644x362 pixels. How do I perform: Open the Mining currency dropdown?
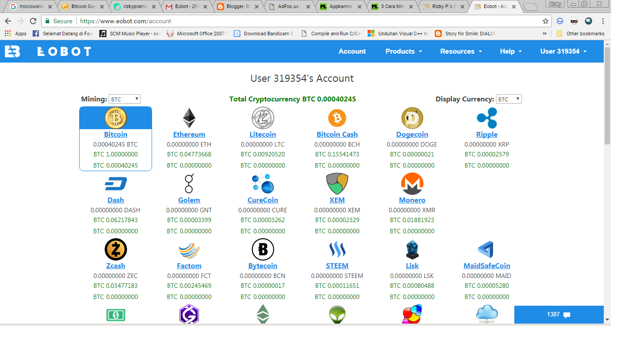coord(125,99)
